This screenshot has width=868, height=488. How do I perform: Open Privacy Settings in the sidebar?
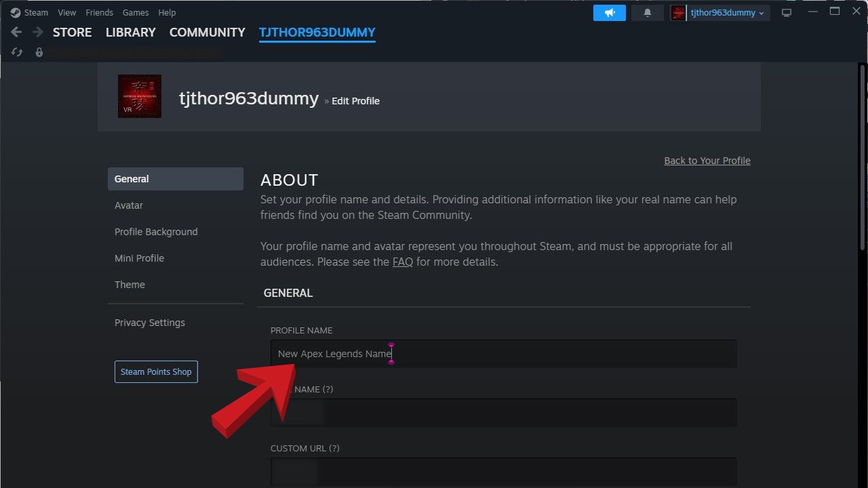pos(149,323)
